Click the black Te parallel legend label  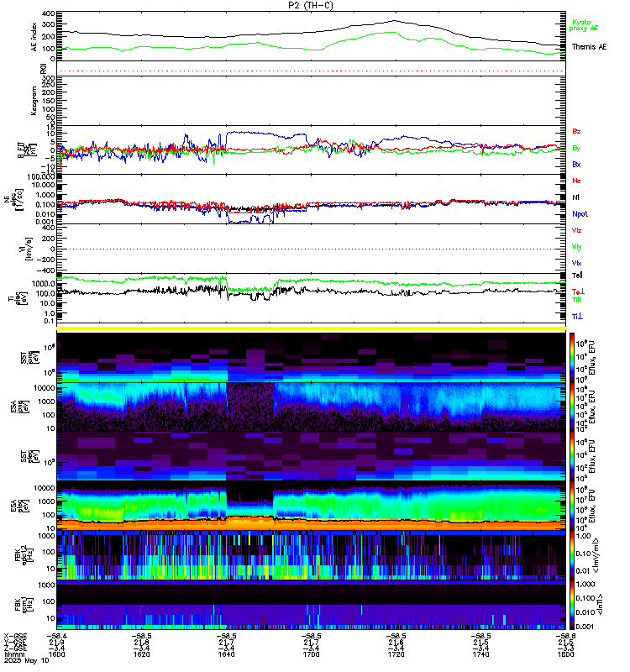click(577, 276)
